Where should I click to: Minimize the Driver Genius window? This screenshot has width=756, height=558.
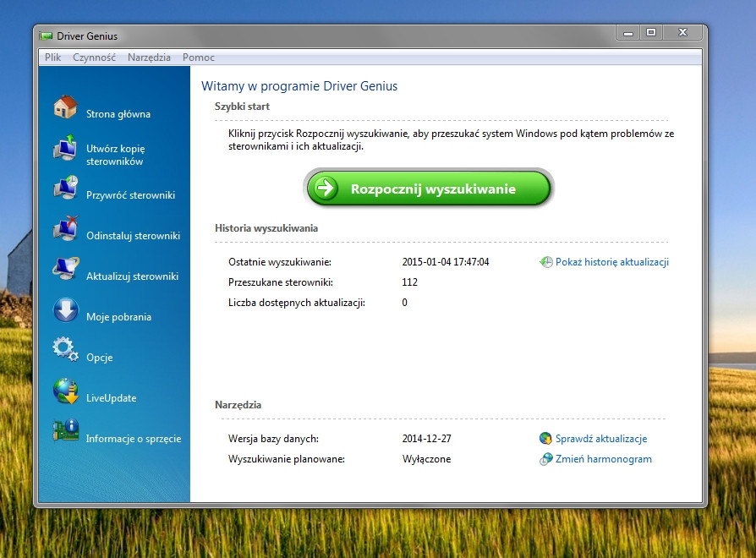[627, 33]
